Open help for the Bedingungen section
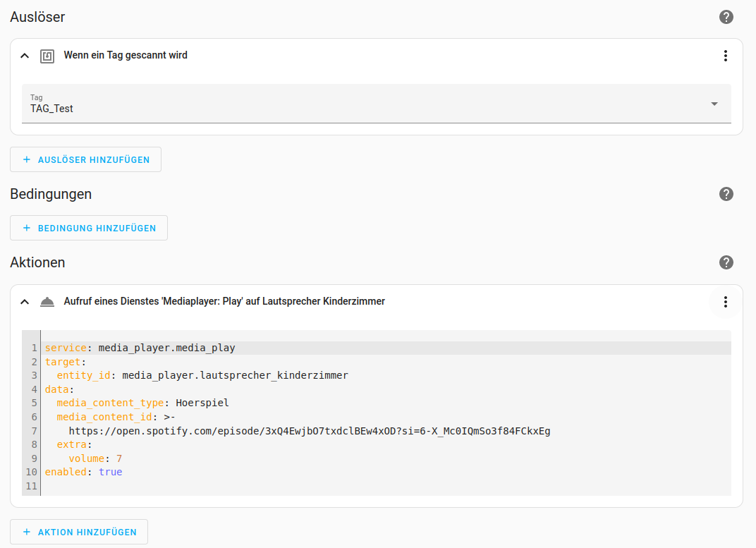Screen dimensions: 756x548 coord(726,194)
